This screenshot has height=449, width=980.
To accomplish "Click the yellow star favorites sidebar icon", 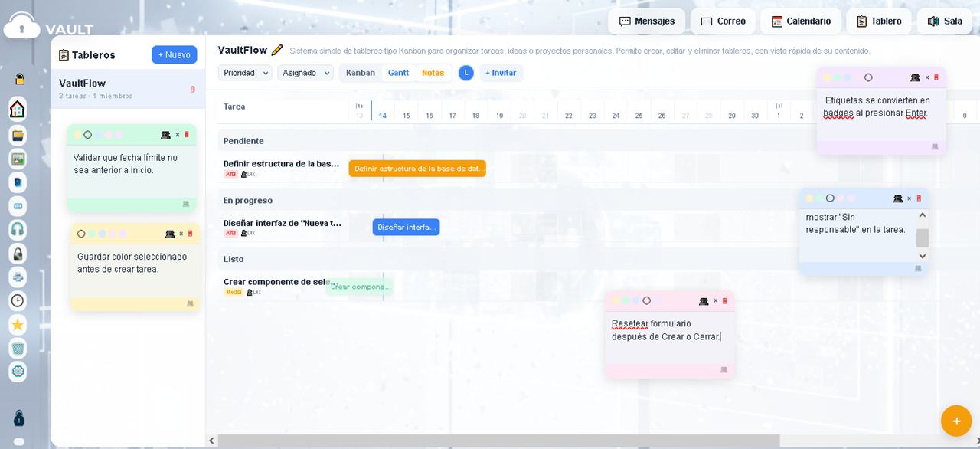I will [18, 324].
